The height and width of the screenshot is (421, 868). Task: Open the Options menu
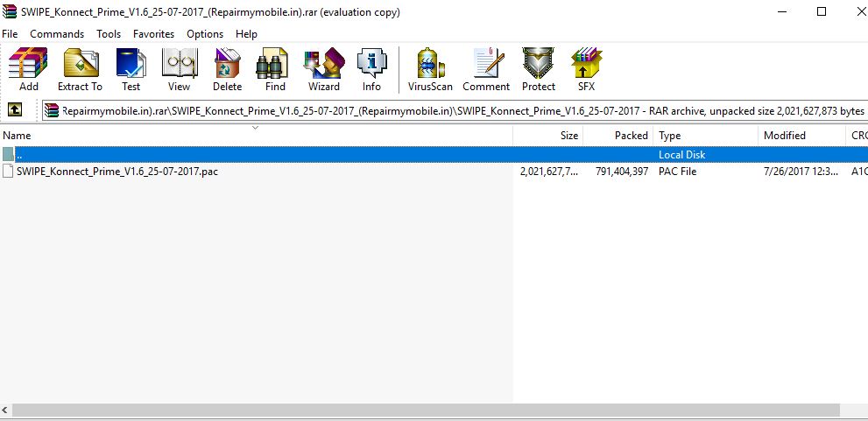(205, 34)
